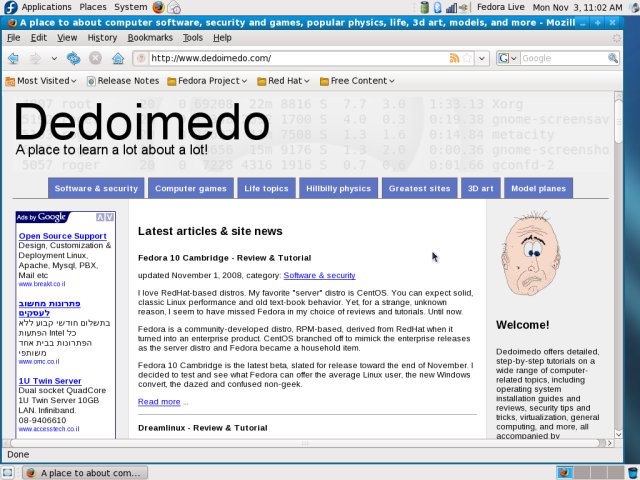Open the Help menu
640x480 pixels.
222,38
